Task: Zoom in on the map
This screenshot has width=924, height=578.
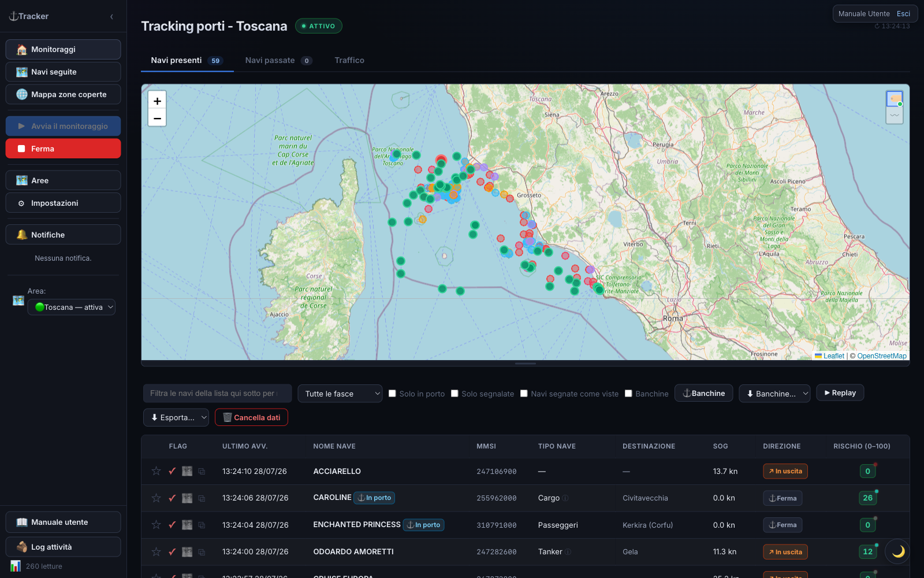Action: pos(157,101)
